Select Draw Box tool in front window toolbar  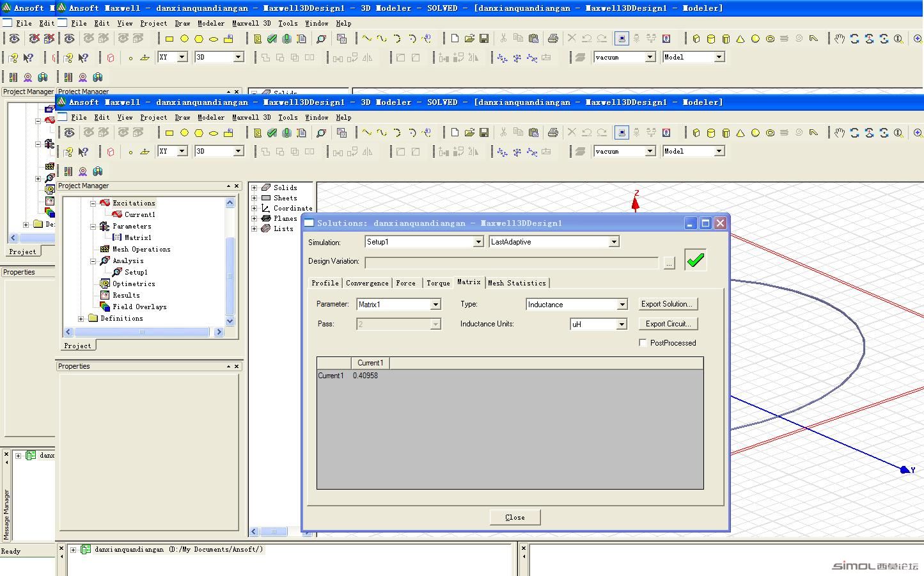(696, 132)
